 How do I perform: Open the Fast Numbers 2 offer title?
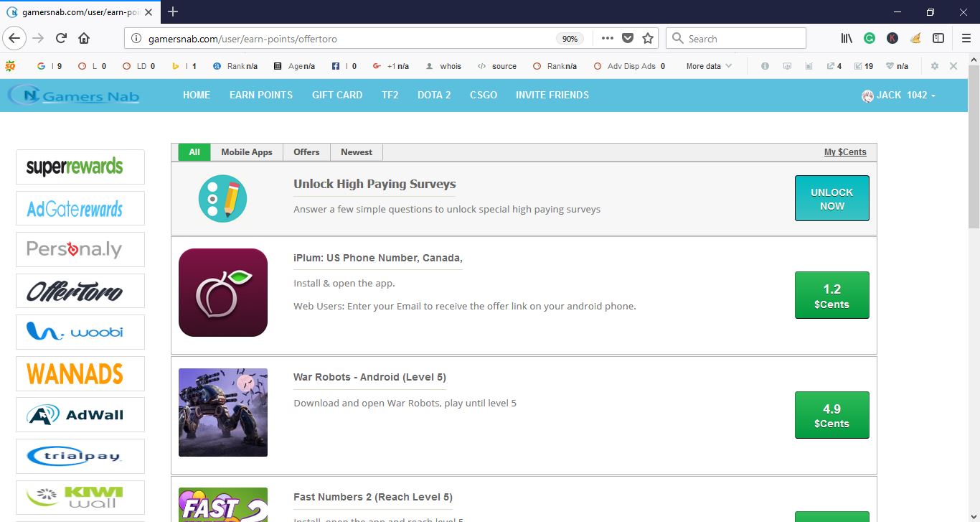373,497
